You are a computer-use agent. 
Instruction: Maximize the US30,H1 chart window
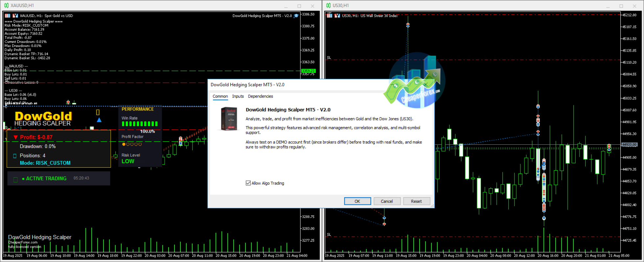coord(621,6)
